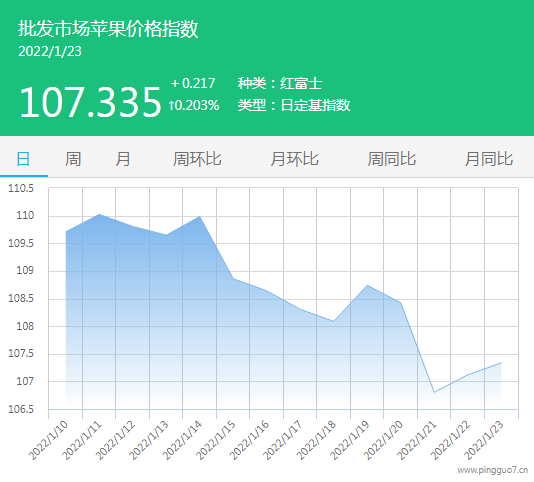This screenshot has height=482, width=534.
Task: Open the 月同比 tab
Action: (489, 159)
